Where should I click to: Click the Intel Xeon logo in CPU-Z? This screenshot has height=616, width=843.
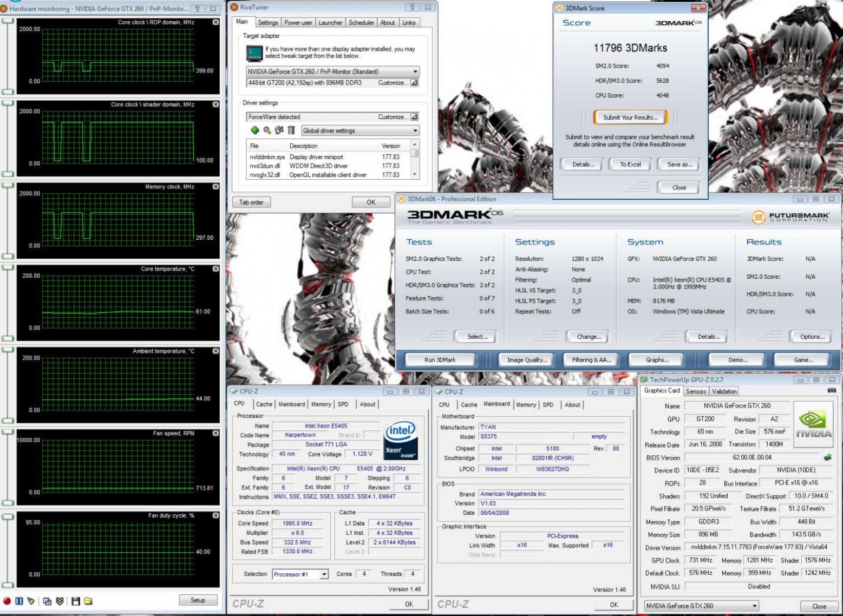point(400,440)
